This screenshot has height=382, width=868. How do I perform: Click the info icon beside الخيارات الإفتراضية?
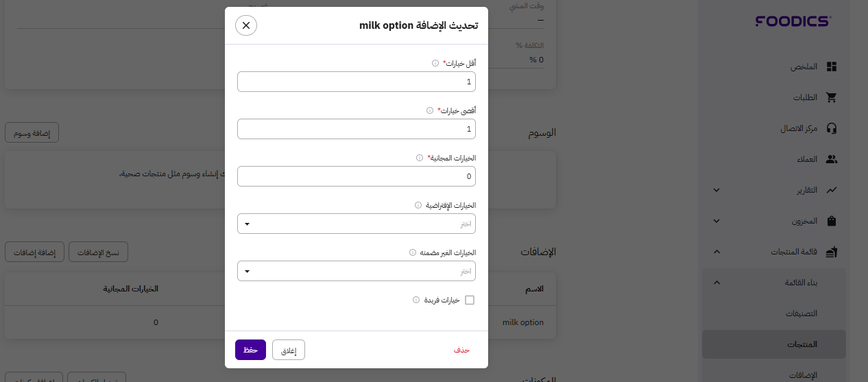coord(418,205)
